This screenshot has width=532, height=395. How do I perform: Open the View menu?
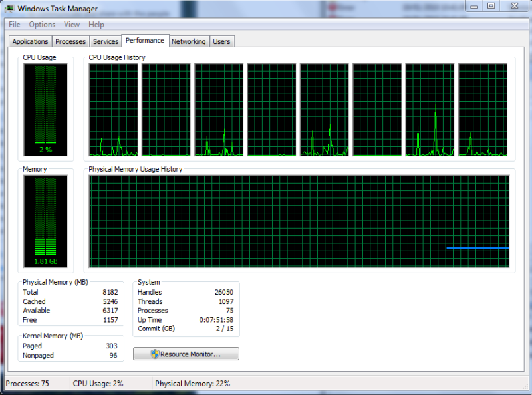pos(72,25)
